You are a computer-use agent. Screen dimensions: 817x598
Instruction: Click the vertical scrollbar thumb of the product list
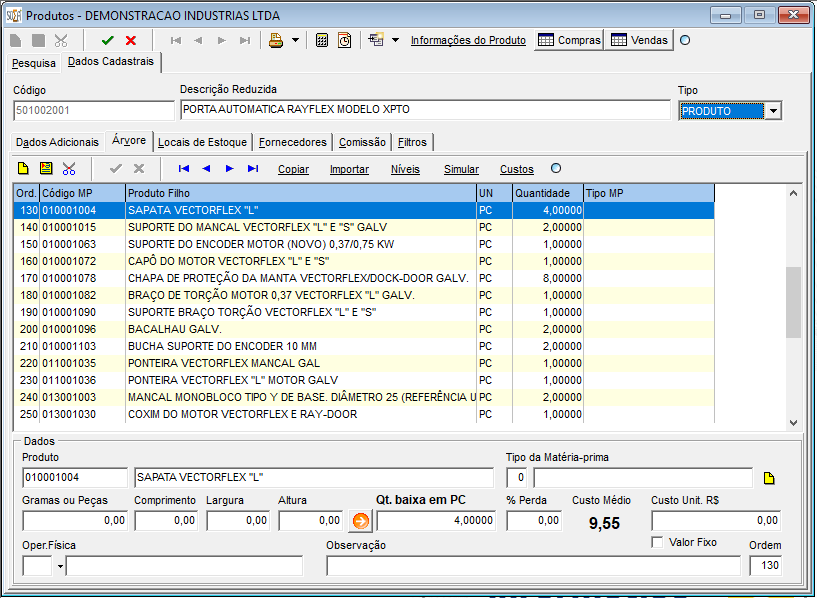794,303
